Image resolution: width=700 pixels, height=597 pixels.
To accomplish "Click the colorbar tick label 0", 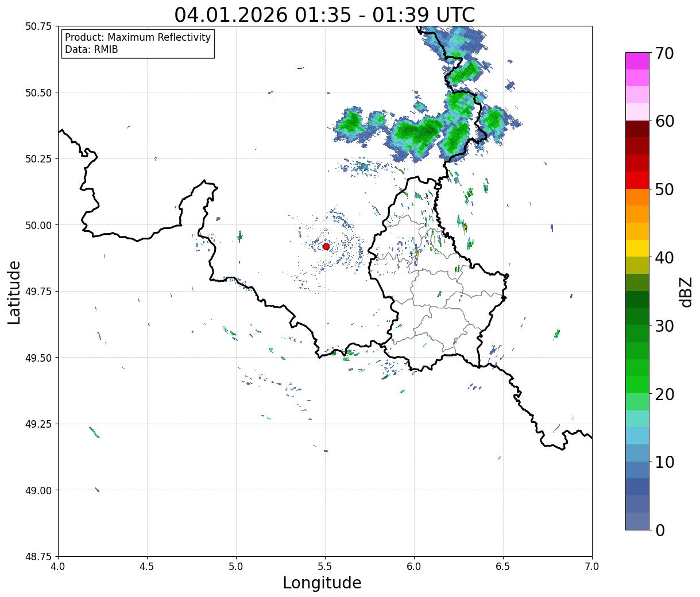I will click(x=660, y=530).
